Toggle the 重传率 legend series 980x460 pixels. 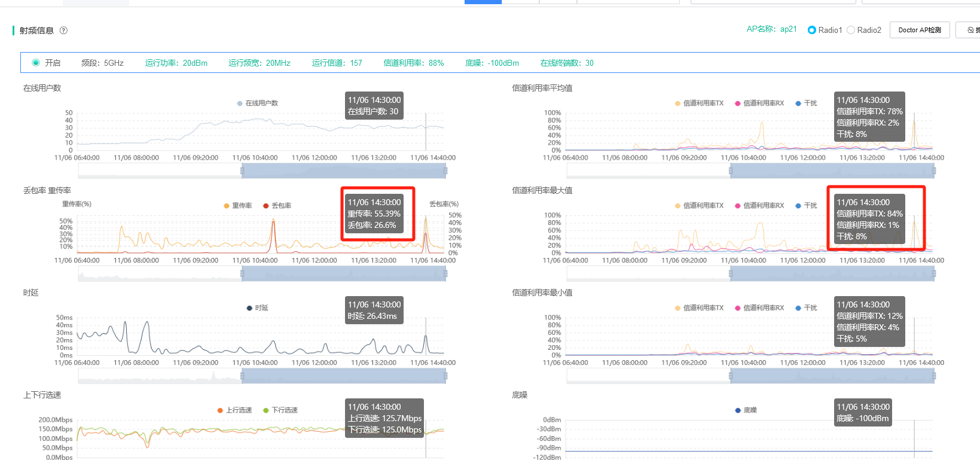[x=238, y=206]
